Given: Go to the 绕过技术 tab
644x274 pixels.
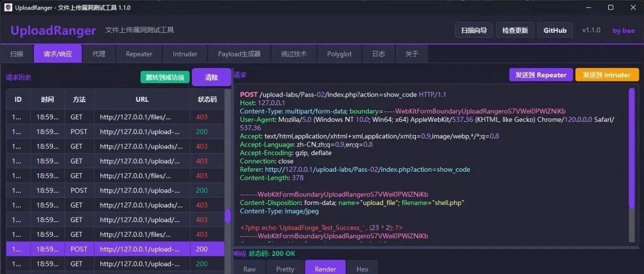Looking at the screenshot, I should [x=294, y=54].
